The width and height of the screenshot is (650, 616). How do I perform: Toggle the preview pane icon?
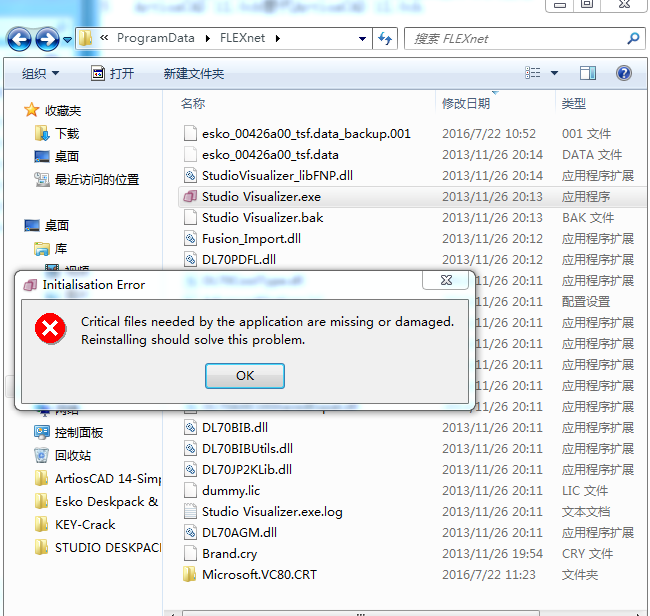click(587, 73)
